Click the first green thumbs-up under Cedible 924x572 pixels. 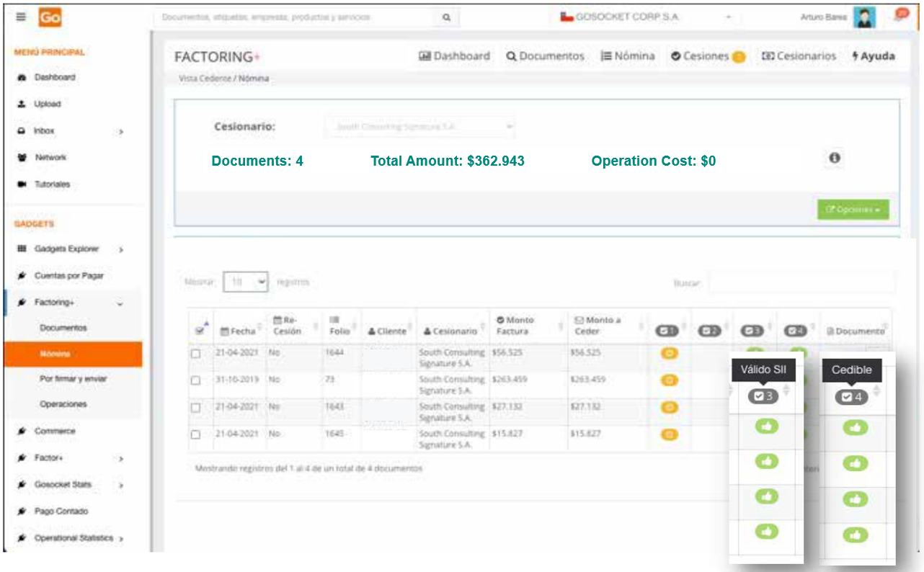click(855, 428)
